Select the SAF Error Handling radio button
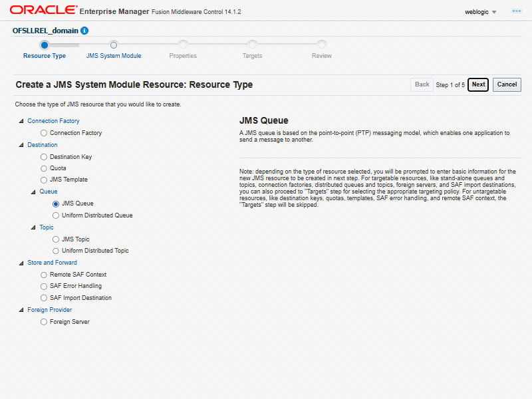This screenshot has height=399, width=532. [x=44, y=287]
